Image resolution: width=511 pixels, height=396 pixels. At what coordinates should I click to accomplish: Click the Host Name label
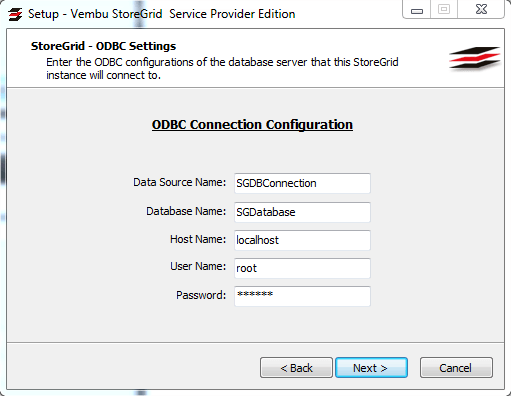[x=198, y=239]
